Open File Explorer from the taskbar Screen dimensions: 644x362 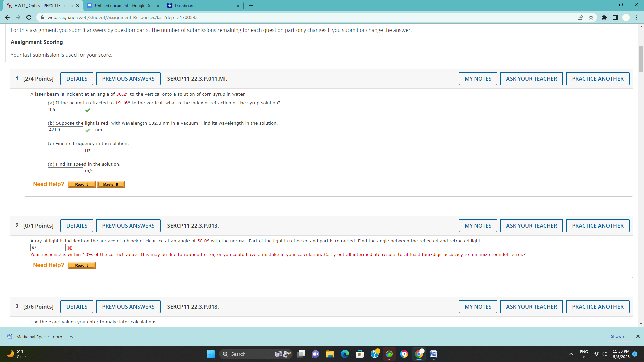tap(330, 354)
